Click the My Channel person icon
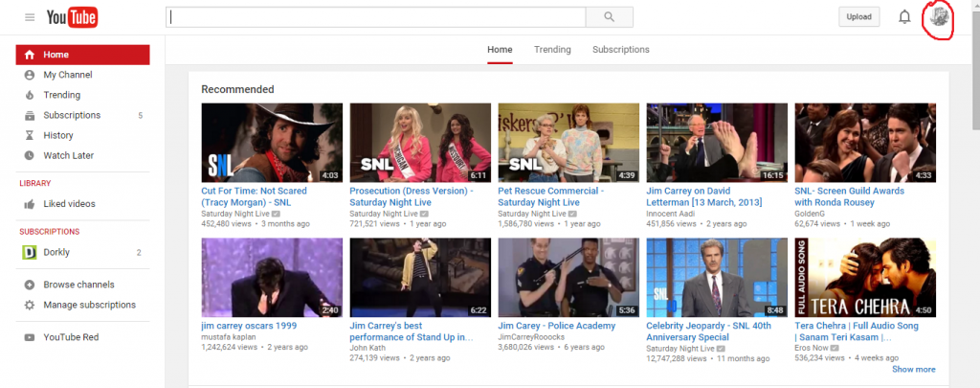This screenshot has width=980, height=388. (29, 75)
